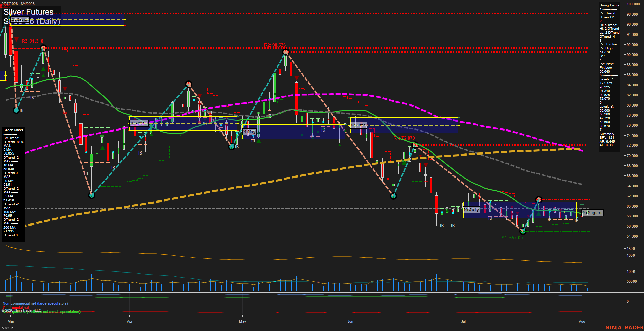
Task: Click the Silver Futures chart title
Action: tap(28, 12)
